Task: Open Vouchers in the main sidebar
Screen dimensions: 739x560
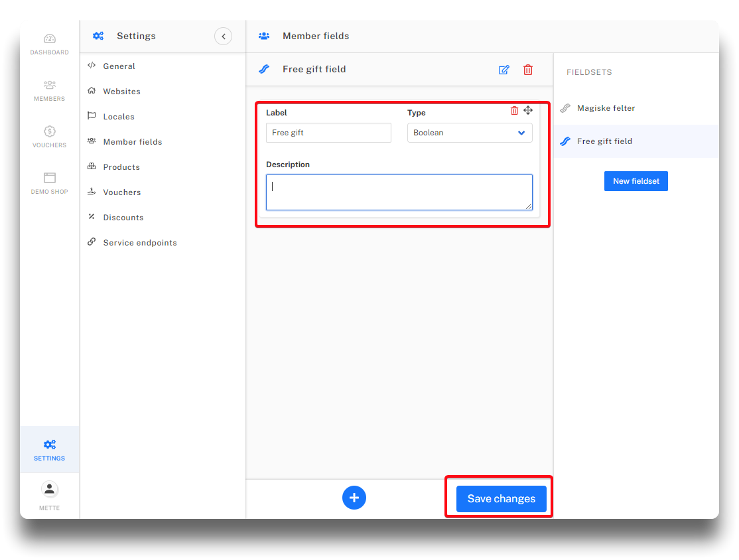Action: tap(50, 137)
